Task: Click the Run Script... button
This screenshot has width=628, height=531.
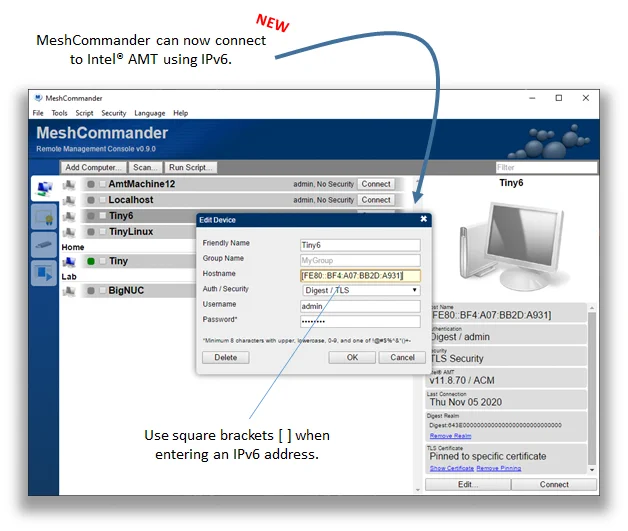Action: pos(191,167)
